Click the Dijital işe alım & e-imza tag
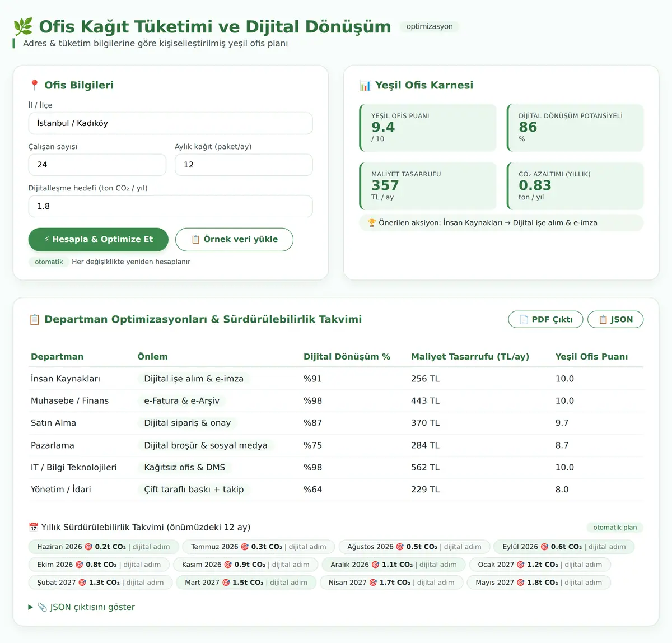The image size is (672, 643). pos(194,379)
